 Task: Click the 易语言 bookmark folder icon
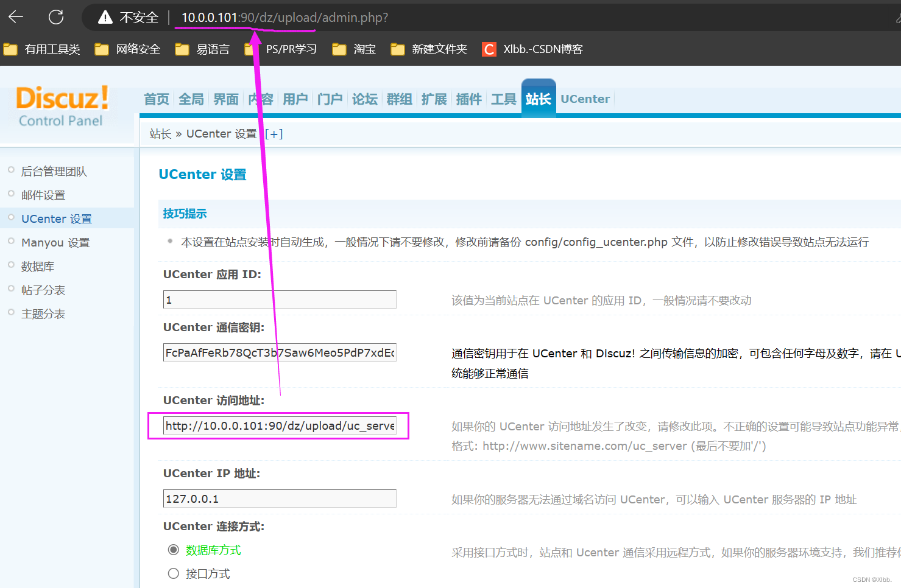point(182,49)
